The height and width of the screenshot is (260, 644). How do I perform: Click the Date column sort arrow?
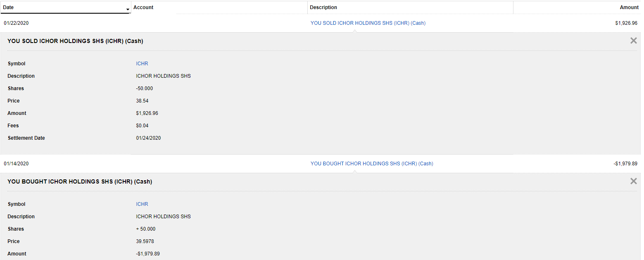(128, 9)
